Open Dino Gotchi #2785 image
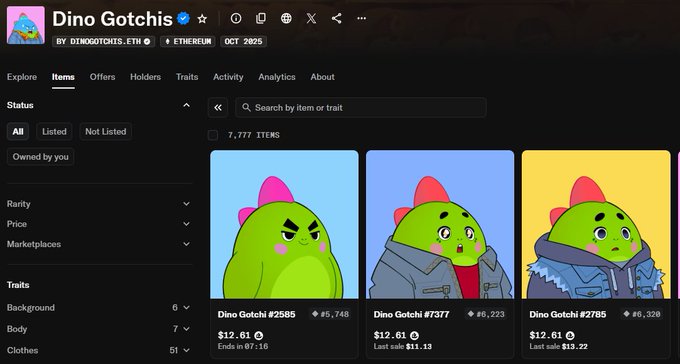This screenshot has width=680, height=364. pos(596,224)
